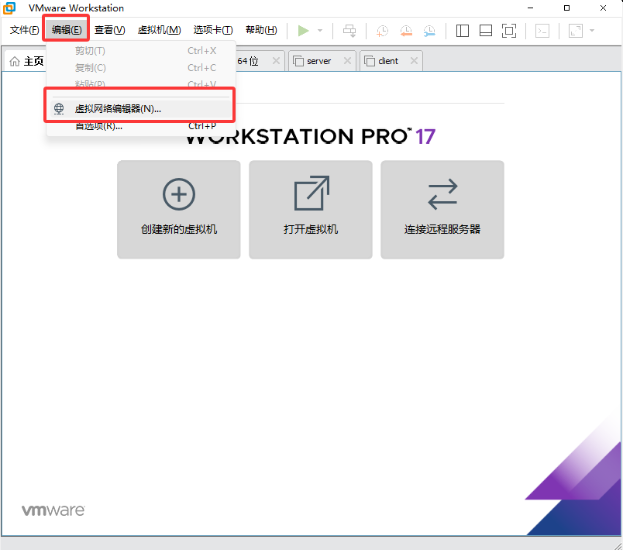
Task: Click the 复制(C) menu entry
Action: click(x=139, y=68)
